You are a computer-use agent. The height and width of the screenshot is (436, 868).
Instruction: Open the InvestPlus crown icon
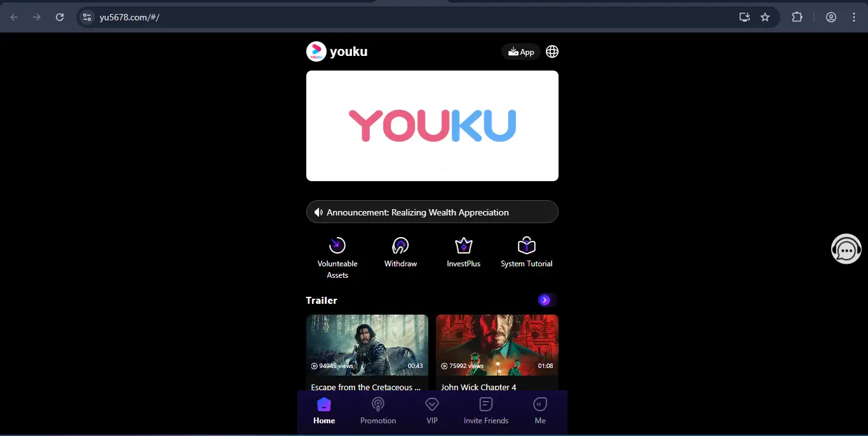point(464,246)
